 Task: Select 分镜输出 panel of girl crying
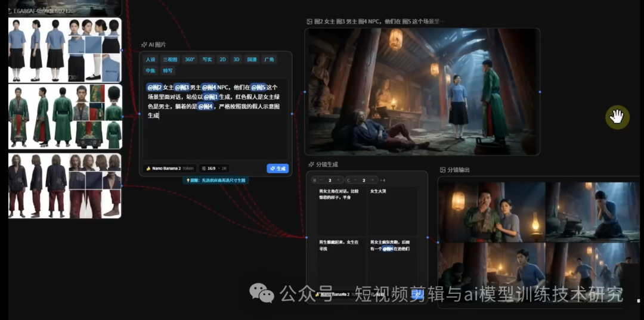pyautogui.click(x=593, y=212)
